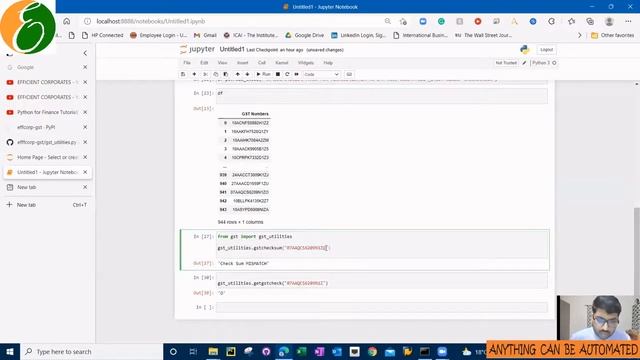Restart kernel and rerun the whole notebook
This screenshot has width=640, height=360.
297,74
